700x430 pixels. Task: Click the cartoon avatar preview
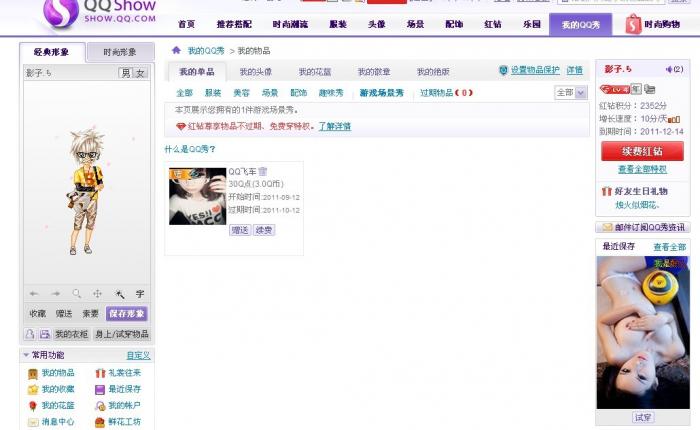coord(87,191)
